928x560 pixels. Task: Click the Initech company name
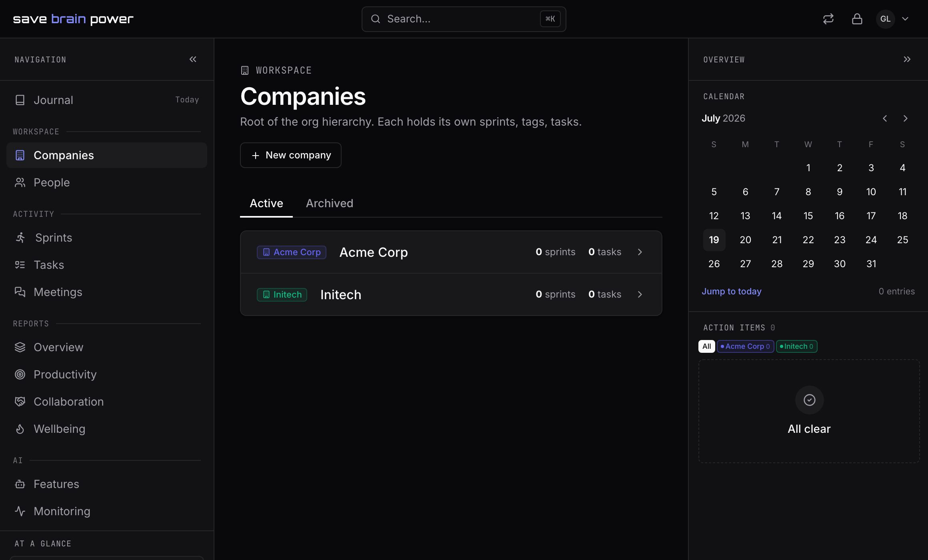341,295
